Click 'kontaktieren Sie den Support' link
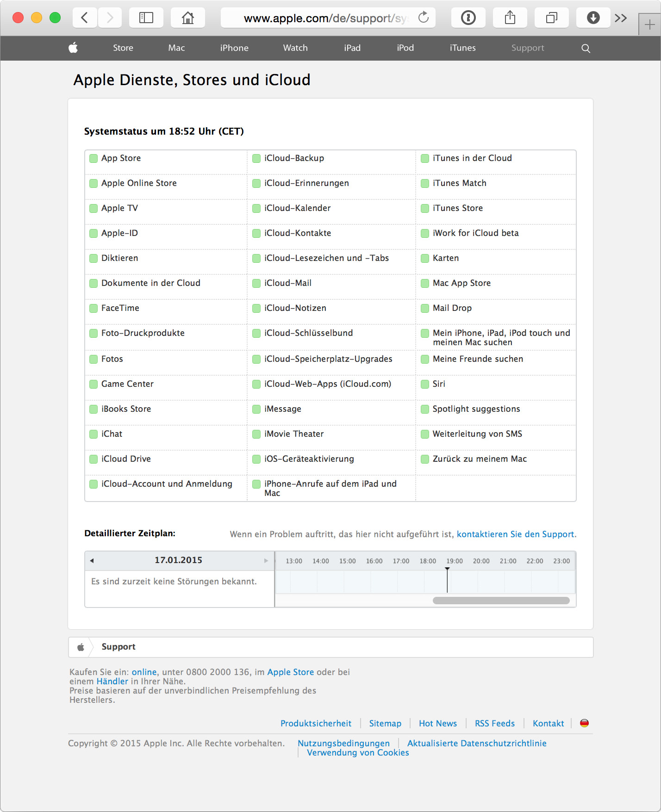This screenshot has width=661, height=812. click(x=516, y=534)
